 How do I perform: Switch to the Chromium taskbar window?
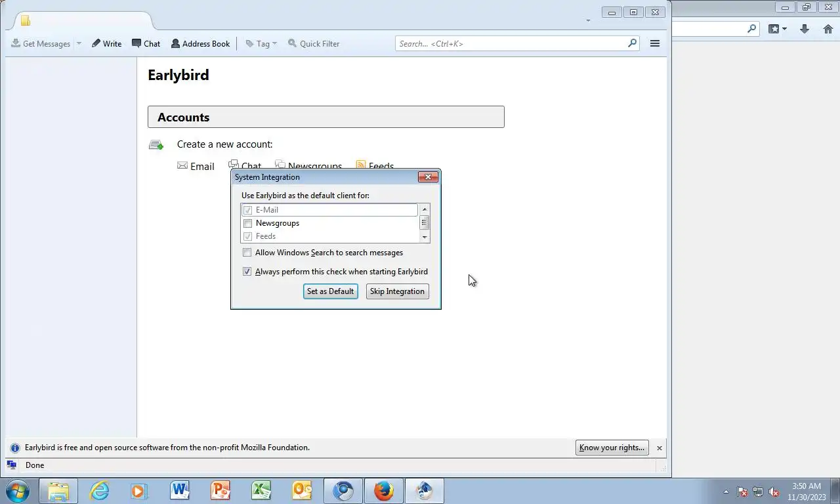(x=343, y=491)
